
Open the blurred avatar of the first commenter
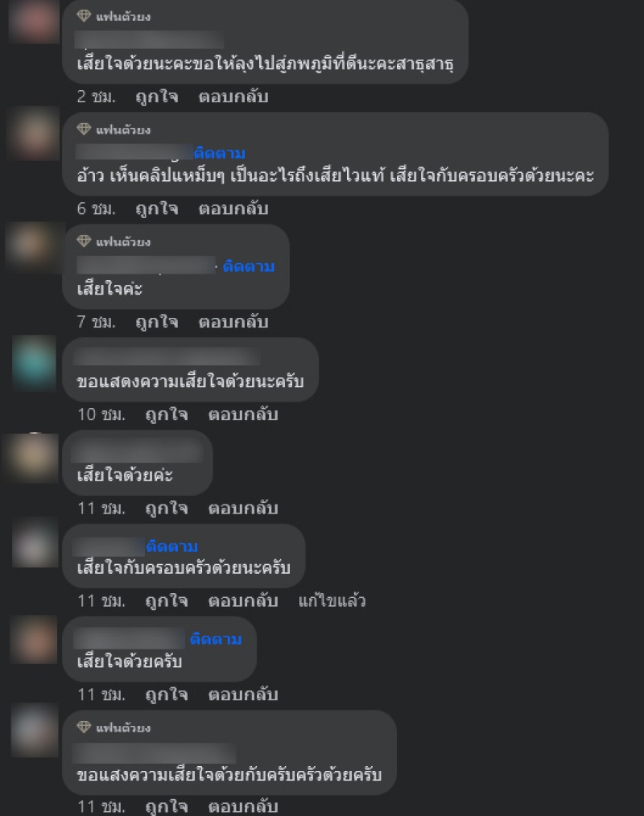34,21
